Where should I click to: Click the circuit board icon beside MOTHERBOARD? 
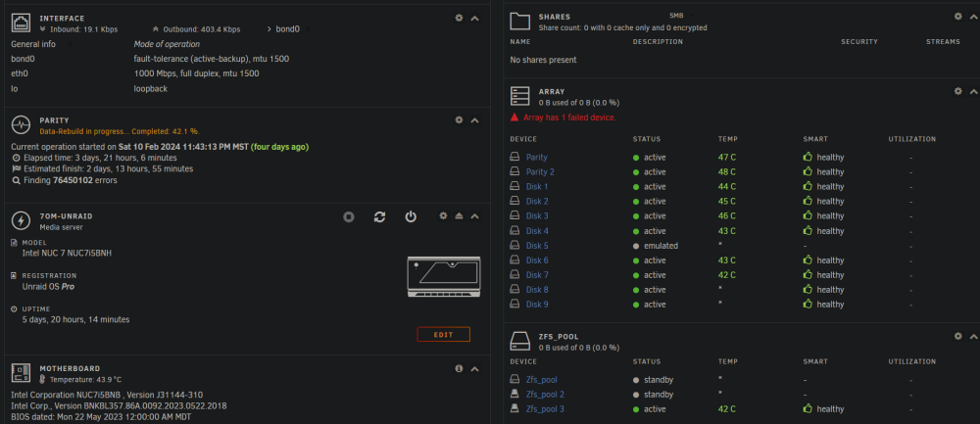pyautogui.click(x=22, y=373)
